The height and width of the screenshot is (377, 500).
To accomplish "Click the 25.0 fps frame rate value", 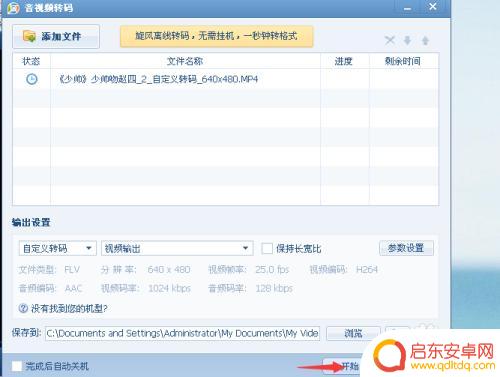I will click(272, 269).
